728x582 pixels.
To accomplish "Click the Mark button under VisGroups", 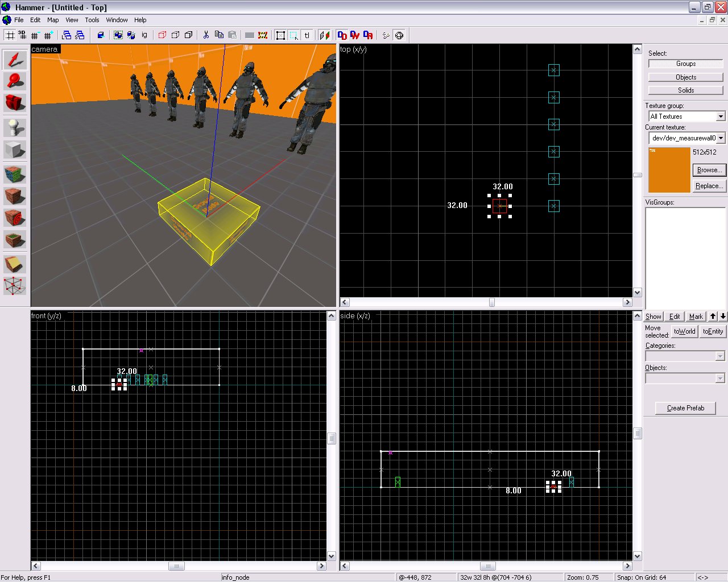I will pyautogui.click(x=696, y=317).
